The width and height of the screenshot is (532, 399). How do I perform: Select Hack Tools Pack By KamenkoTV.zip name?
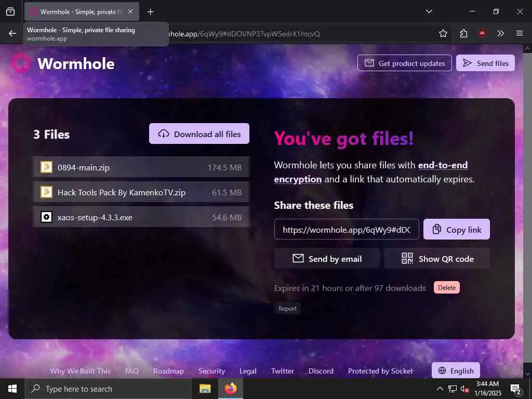coord(122,193)
